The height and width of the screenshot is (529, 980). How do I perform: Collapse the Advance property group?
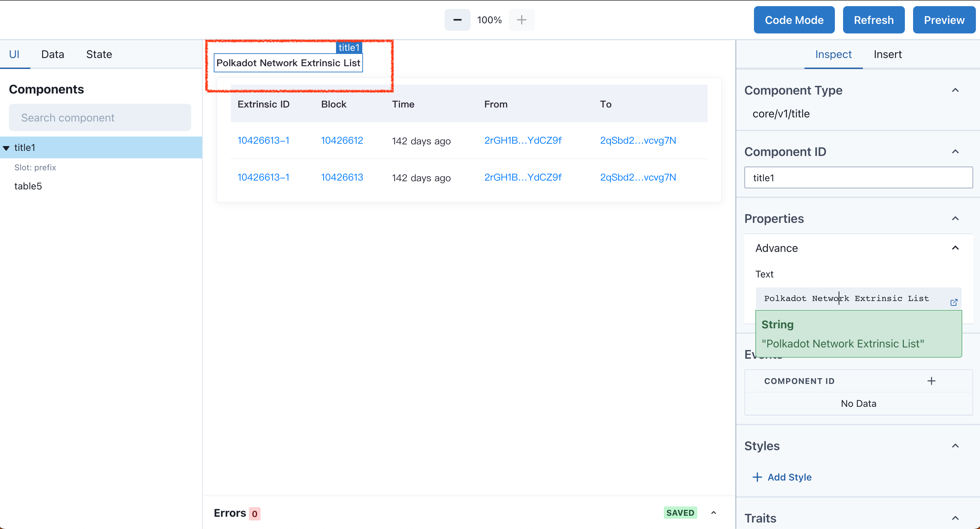(x=955, y=248)
